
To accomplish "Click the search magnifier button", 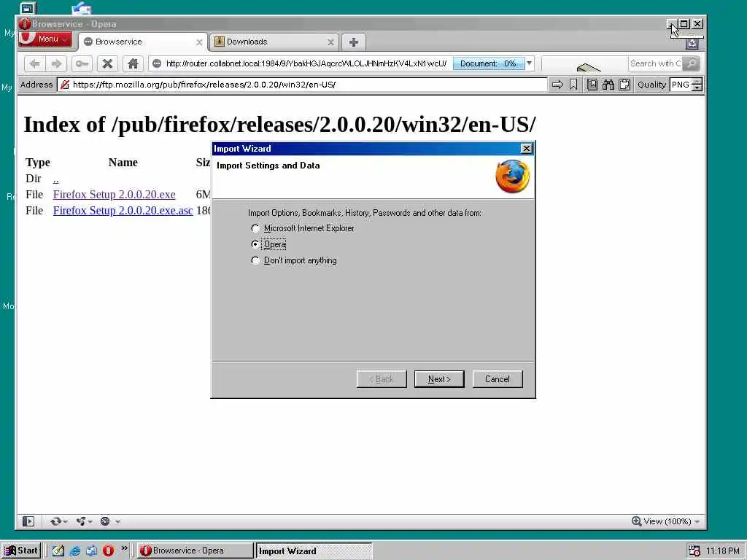I will click(x=691, y=63).
